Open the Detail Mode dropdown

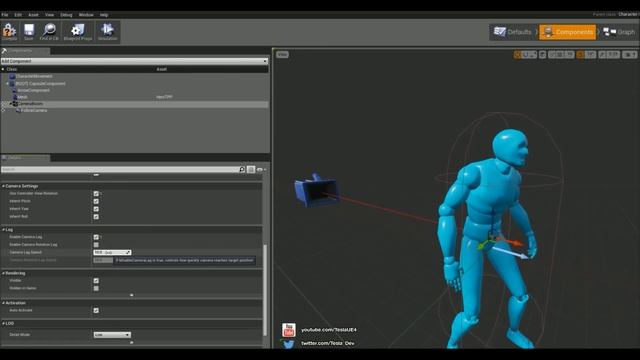coord(112,335)
